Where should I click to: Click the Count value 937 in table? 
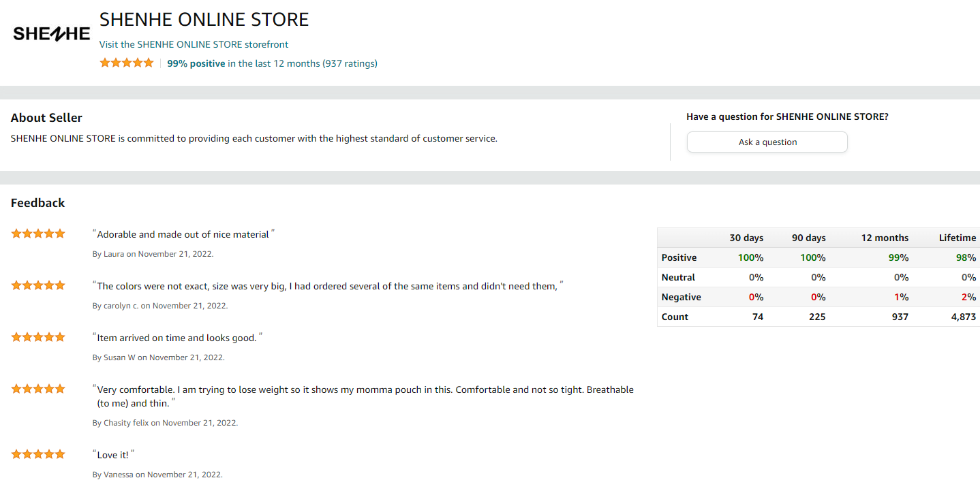point(900,317)
